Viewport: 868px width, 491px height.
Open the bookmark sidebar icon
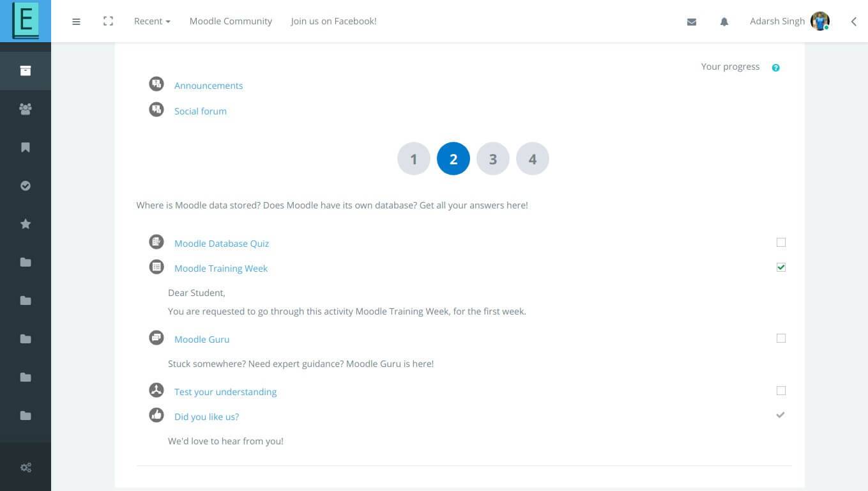(x=26, y=147)
